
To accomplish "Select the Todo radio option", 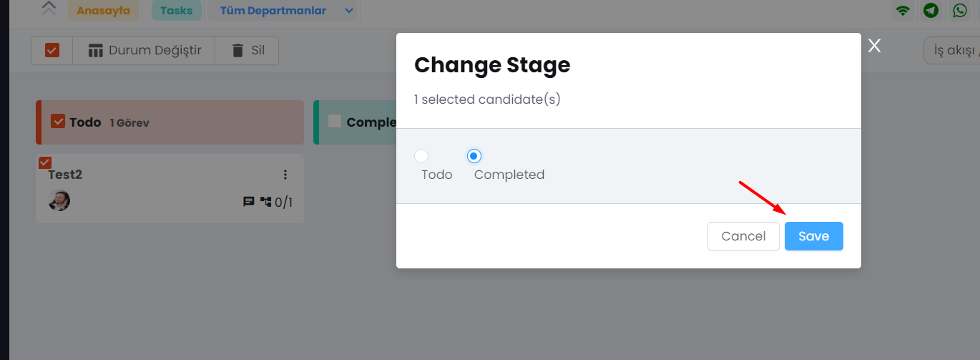I will tap(421, 156).
